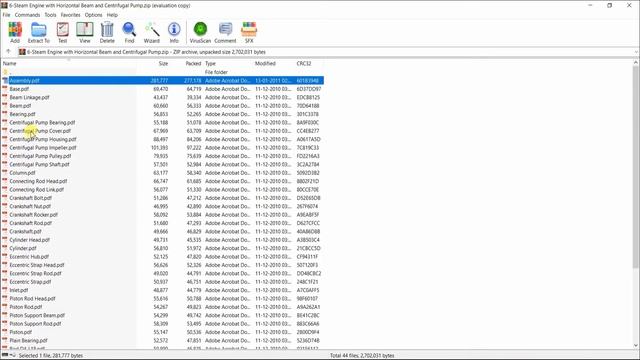Viewport: 640px width, 360px height.
Task: Show archive Info
Action: (174, 33)
